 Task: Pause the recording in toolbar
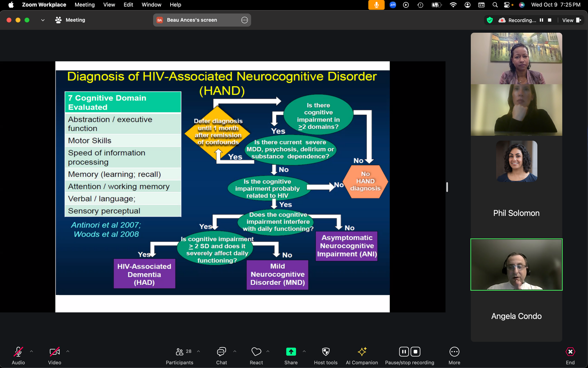click(x=404, y=352)
